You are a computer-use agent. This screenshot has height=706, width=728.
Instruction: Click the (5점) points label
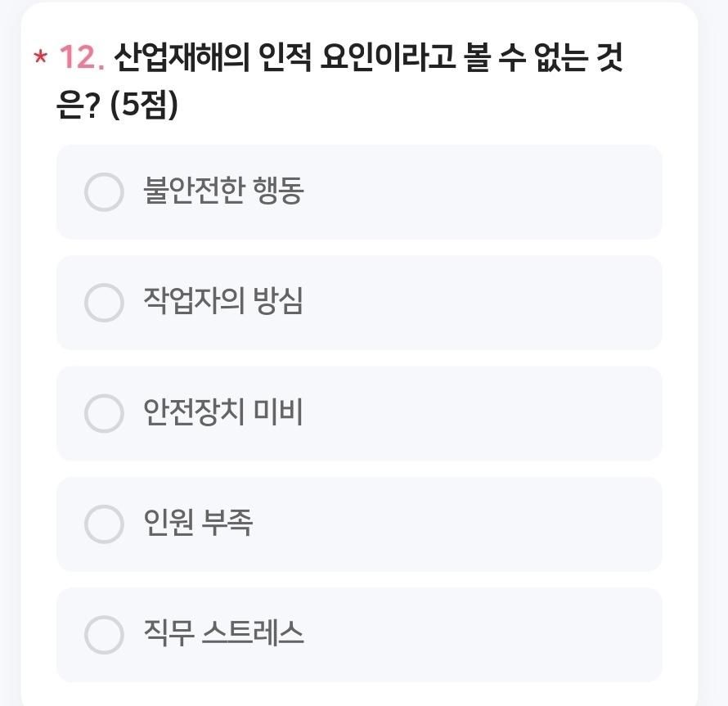pyautogui.click(x=143, y=106)
